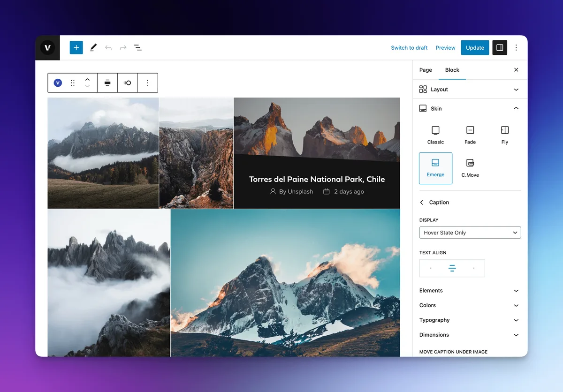Expand the Layout panel
Viewport: 563px width, 392px height.
pos(470,89)
